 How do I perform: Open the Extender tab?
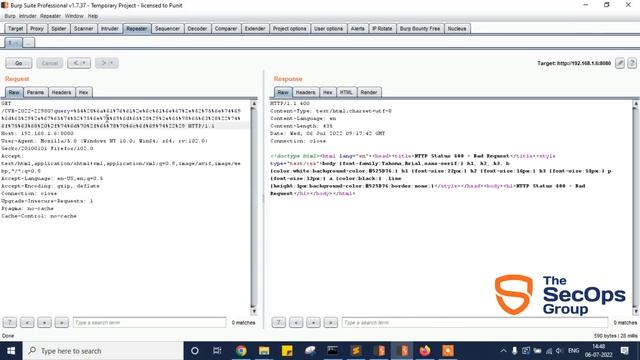pos(255,29)
